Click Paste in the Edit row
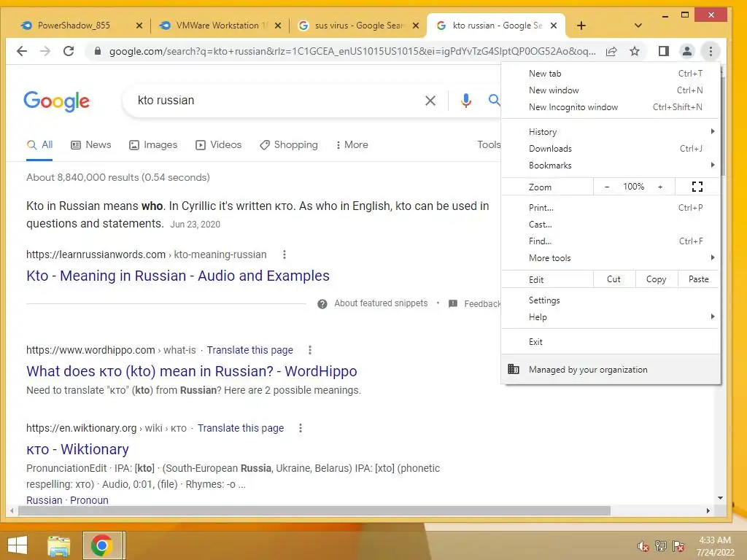The height and width of the screenshot is (560, 747). (698, 279)
